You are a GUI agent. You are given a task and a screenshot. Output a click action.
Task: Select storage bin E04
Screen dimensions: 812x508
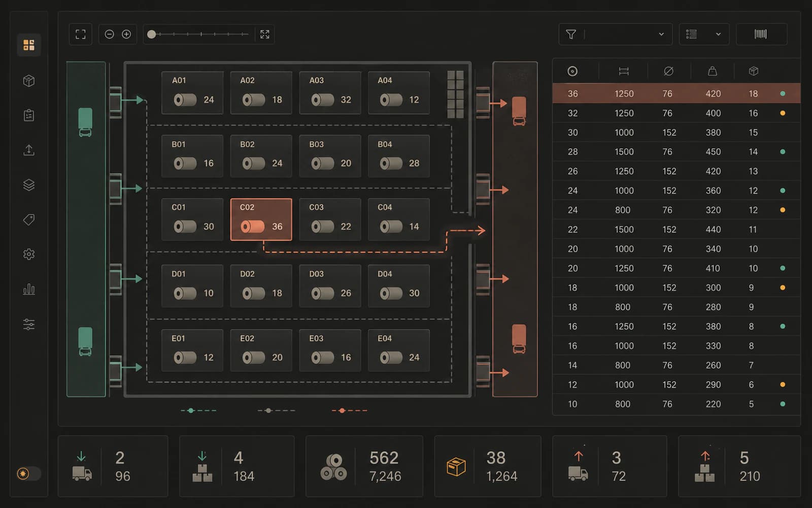coord(399,351)
